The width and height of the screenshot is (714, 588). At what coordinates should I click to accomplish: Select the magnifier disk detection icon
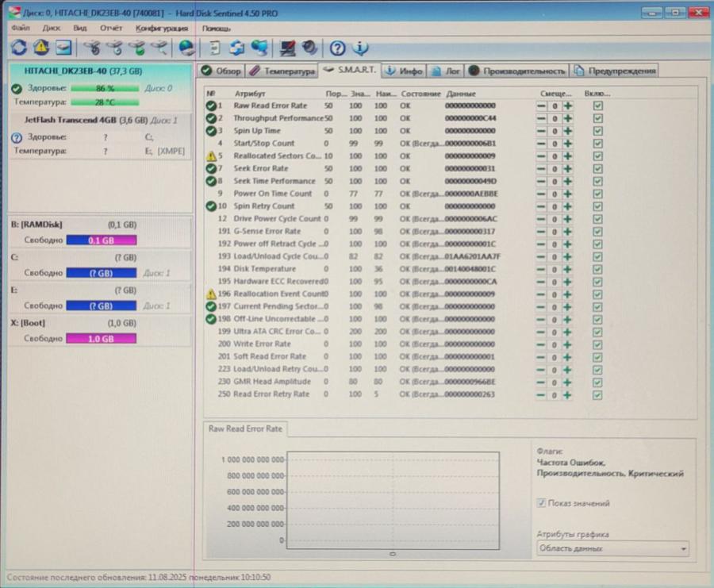coord(159,48)
